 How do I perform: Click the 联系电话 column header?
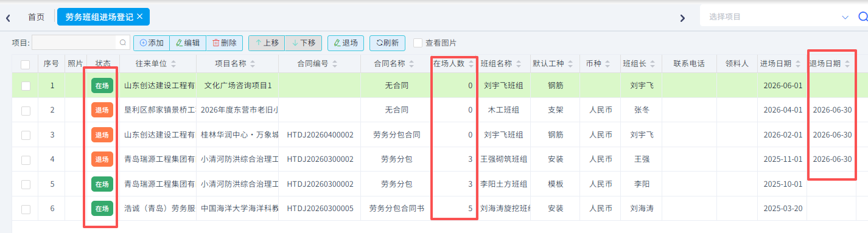click(689, 64)
